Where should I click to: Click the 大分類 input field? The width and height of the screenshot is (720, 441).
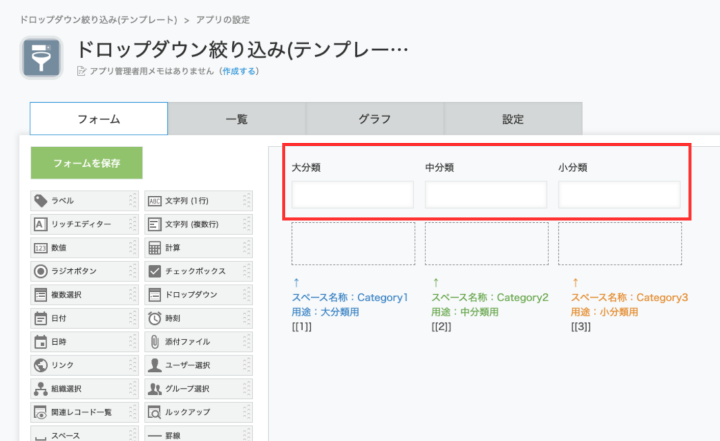[x=352, y=194]
